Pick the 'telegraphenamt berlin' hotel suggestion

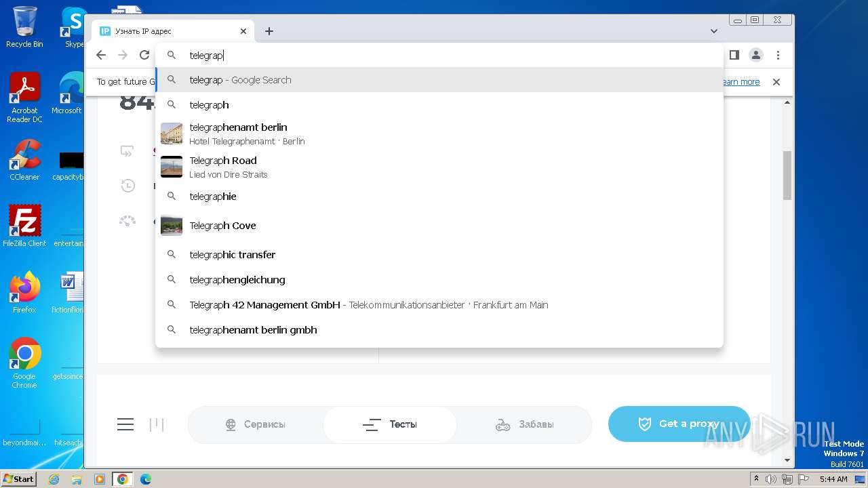click(439, 134)
